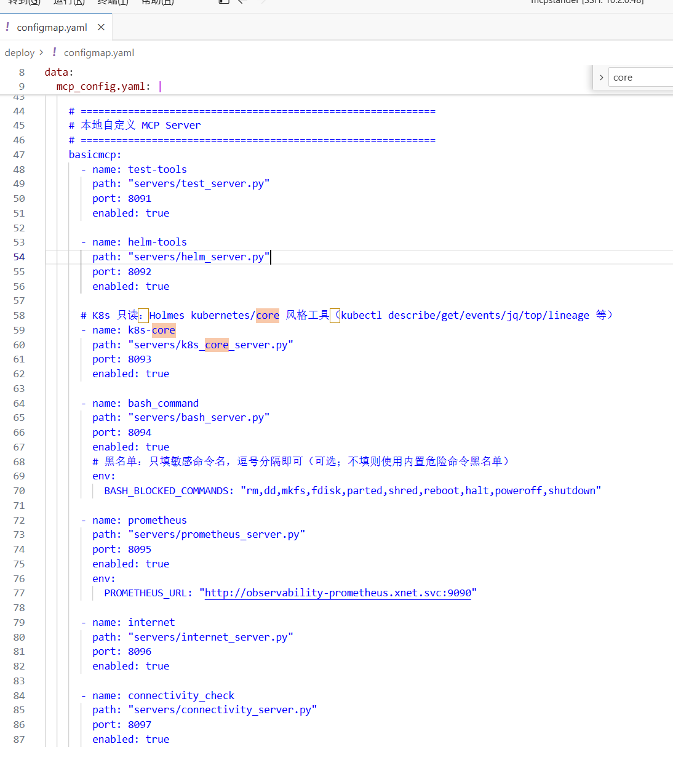Open the configmap.yaml breadcrumb item
This screenshot has height=784, width=673.
click(x=99, y=53)
